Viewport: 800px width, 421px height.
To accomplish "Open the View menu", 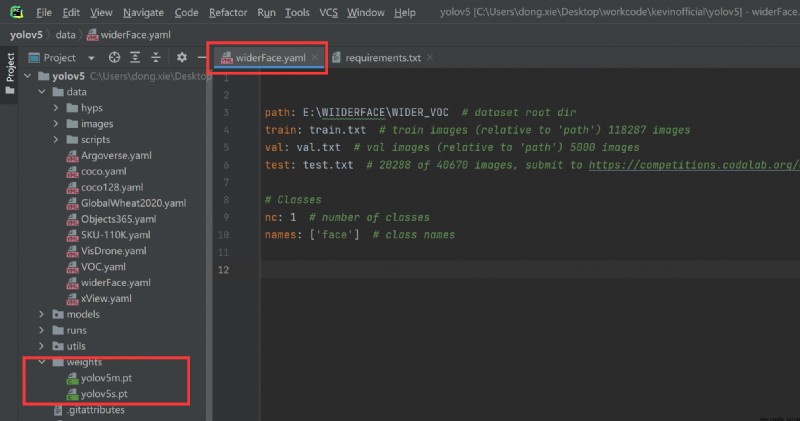I will point(101,12).
